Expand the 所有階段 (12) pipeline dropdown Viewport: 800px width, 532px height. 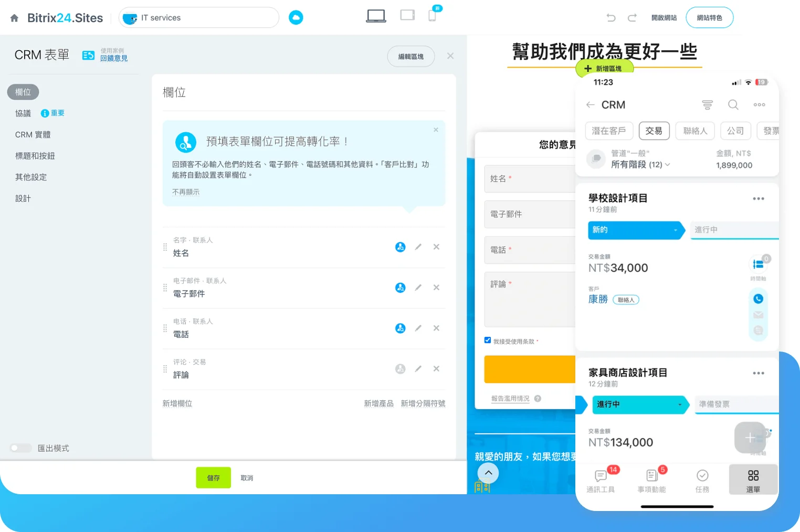(x=668, y=165)
